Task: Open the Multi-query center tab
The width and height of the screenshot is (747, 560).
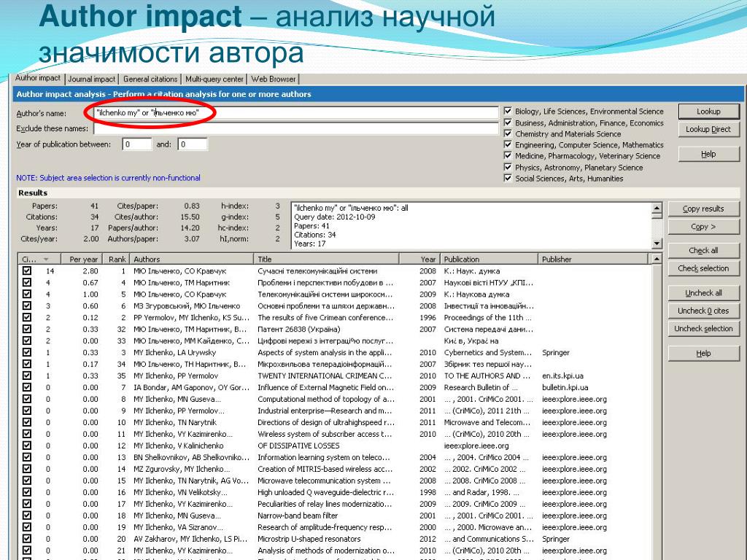Action: point(214,79)
